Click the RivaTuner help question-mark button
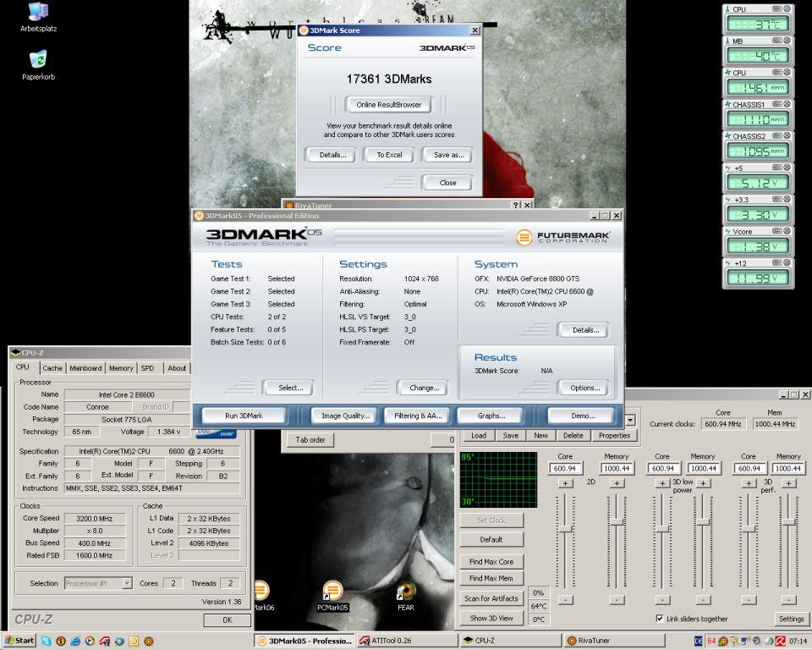The width and height of the screenshot is (812, 650). tap(516, 205)
